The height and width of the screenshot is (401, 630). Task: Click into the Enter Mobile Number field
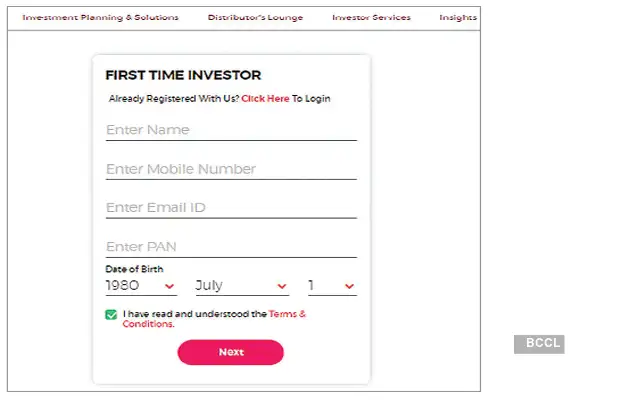[x=230, y=169]
